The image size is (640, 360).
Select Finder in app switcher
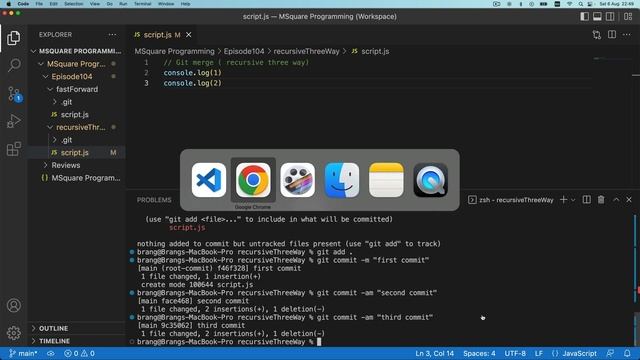pos(342,180)
